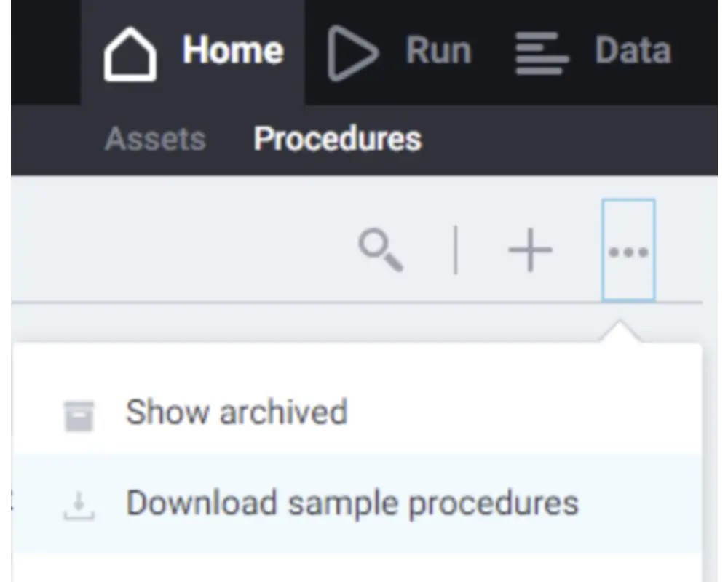
Task: Click the Run play triangle icon
Action: [x=352, y=52]
